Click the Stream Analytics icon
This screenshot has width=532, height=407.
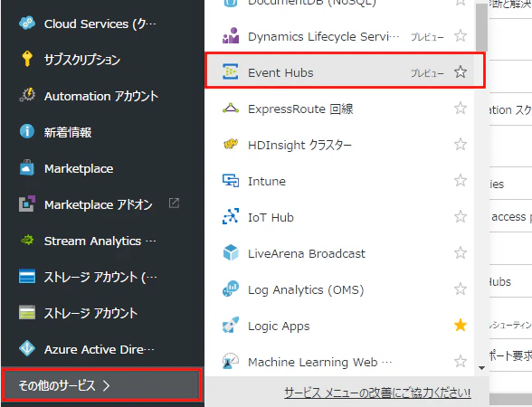[27, 241]
